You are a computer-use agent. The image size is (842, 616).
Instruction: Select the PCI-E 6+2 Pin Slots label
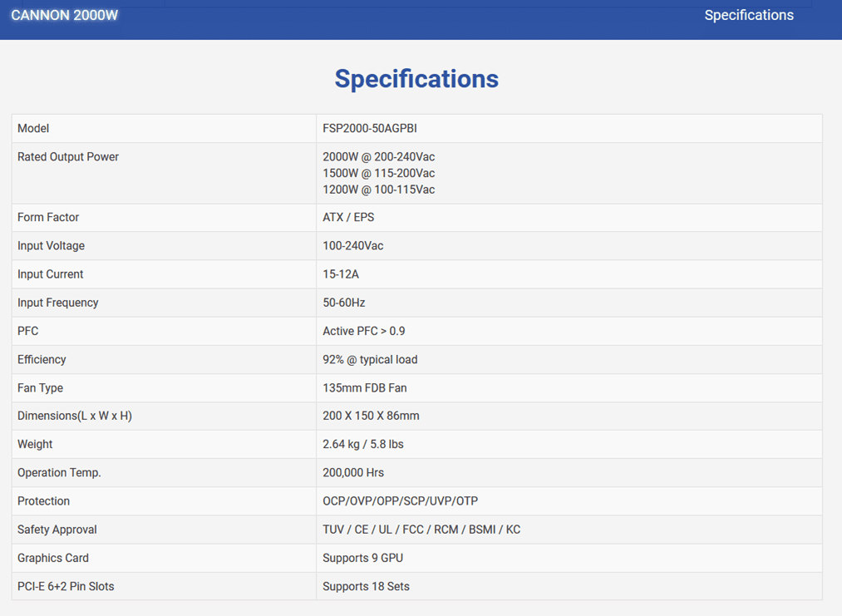tap(66, 586)
